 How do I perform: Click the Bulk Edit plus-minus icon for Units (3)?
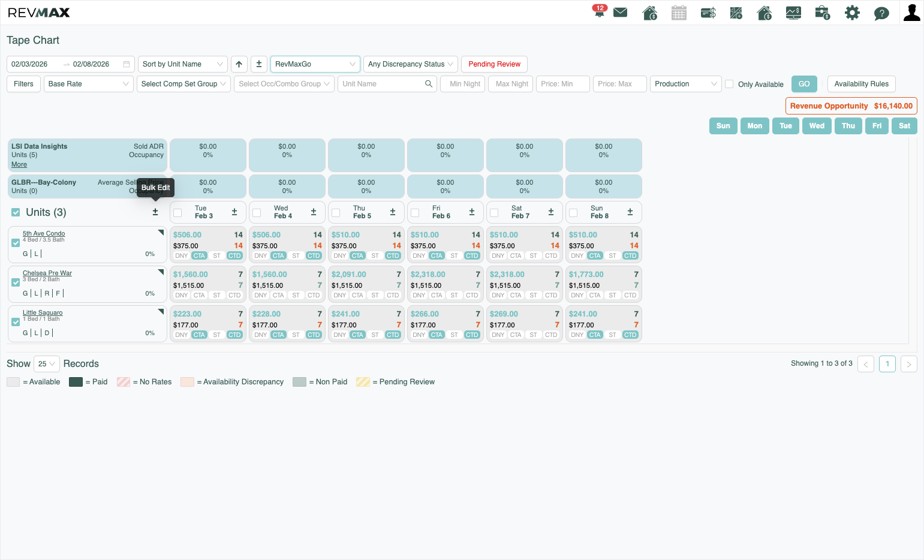pos(155,212)
